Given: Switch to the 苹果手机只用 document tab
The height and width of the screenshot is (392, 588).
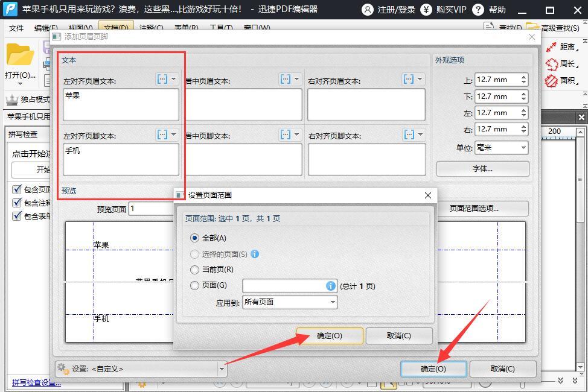Looking at the screenshot, I should coord(28,116).
